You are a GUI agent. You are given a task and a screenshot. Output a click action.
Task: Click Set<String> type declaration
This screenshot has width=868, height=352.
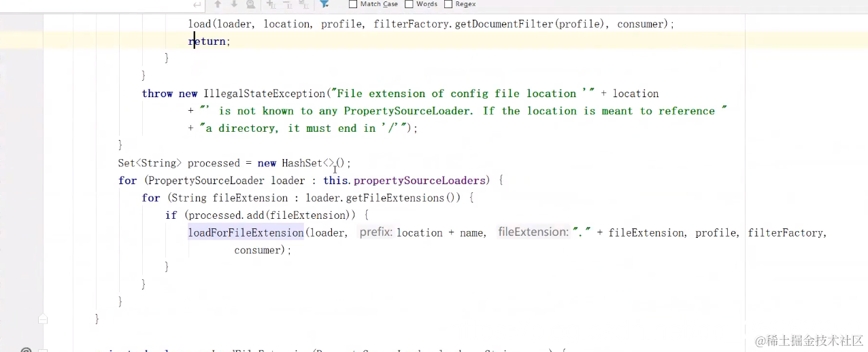150,163
